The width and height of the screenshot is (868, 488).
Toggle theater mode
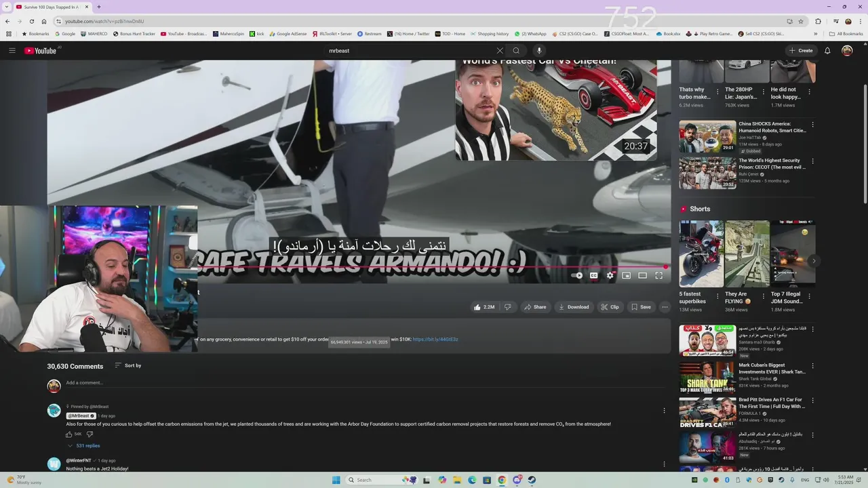coord(643,276)
